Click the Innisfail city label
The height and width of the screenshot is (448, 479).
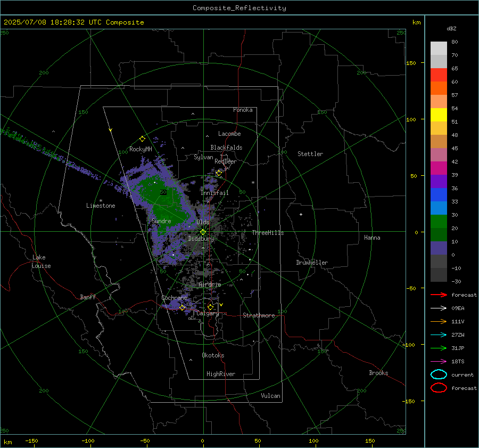(x=214, y=193)
